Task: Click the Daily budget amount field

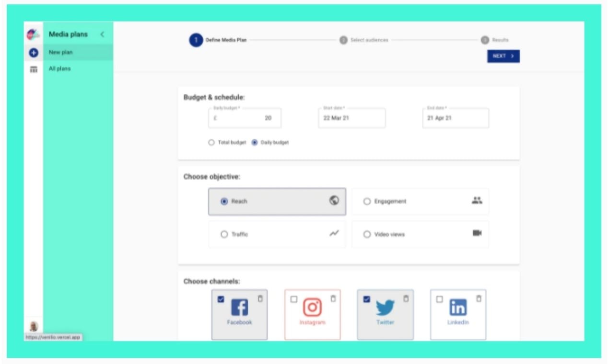Action: click(x=245, y=118)
